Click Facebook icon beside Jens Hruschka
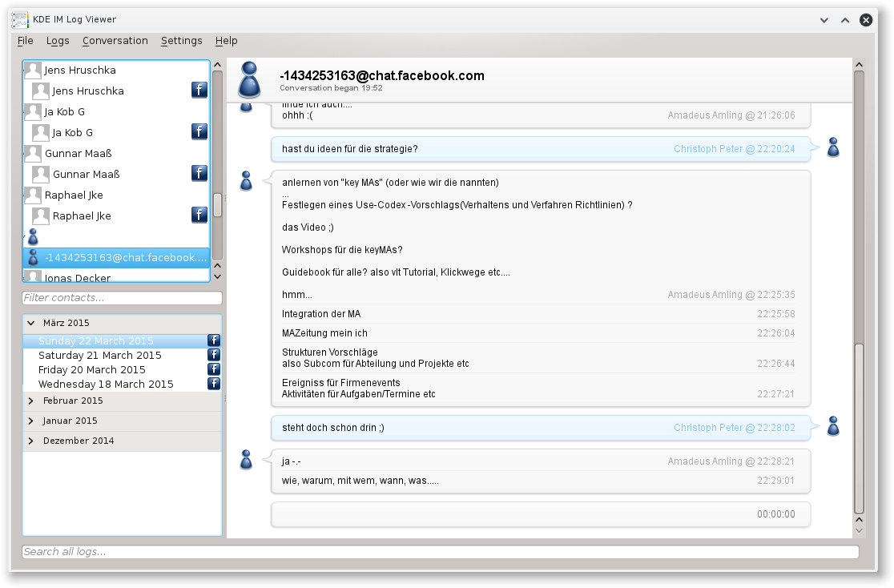The image size is (894, 588). pos(199,90)
